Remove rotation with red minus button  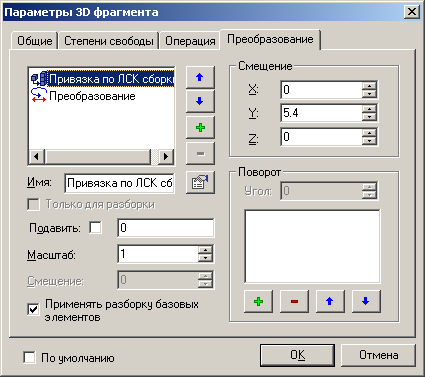294,301
